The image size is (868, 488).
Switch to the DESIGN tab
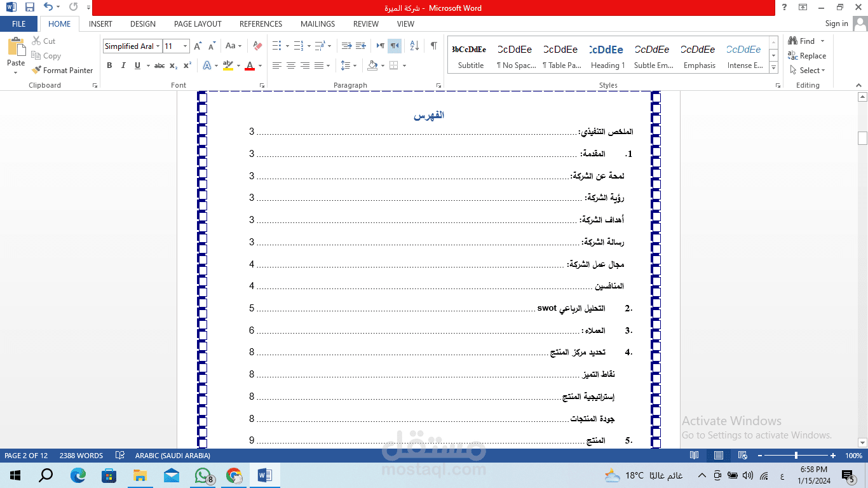click(x=143, y=24)
